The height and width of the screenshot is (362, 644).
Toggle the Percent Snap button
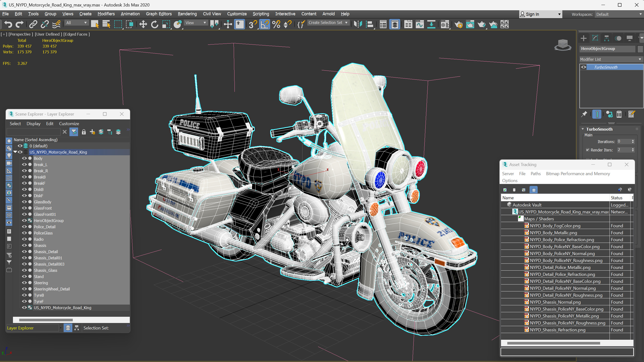tap(276, 24)
